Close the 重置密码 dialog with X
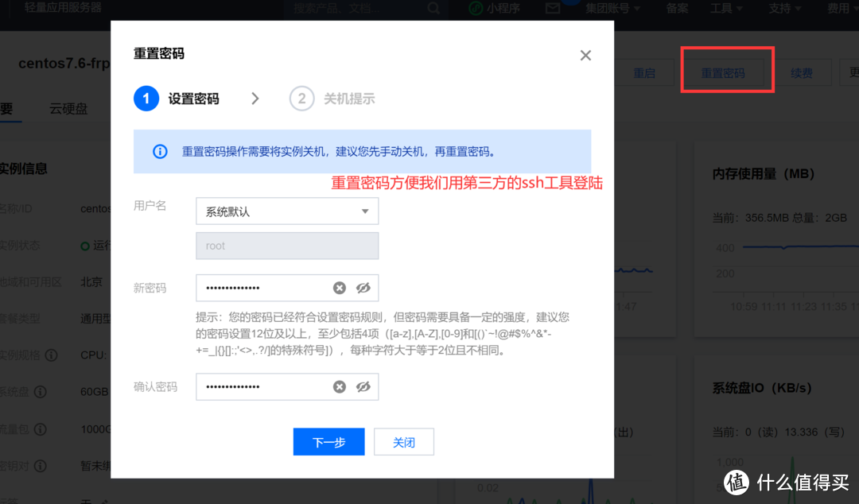This screenshot has width=859, height=504. pyautogui.click(x=585, y=55)
